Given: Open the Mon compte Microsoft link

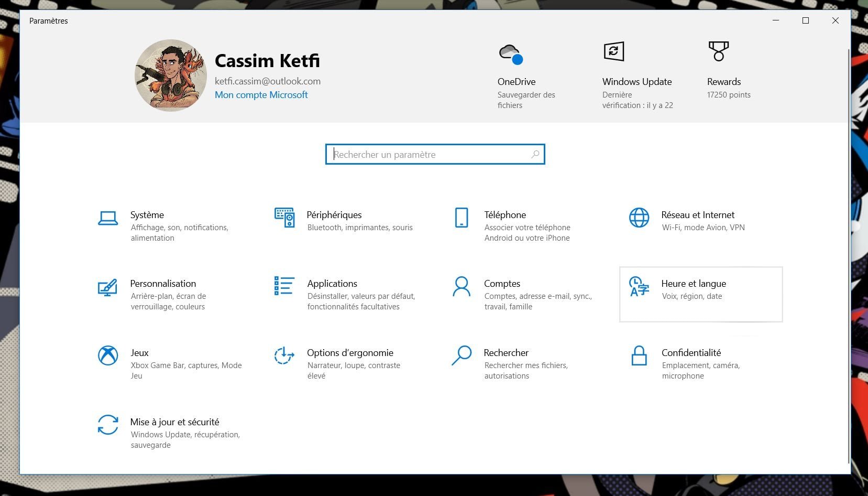Looking at the screenshot, I should coord(261,95).
